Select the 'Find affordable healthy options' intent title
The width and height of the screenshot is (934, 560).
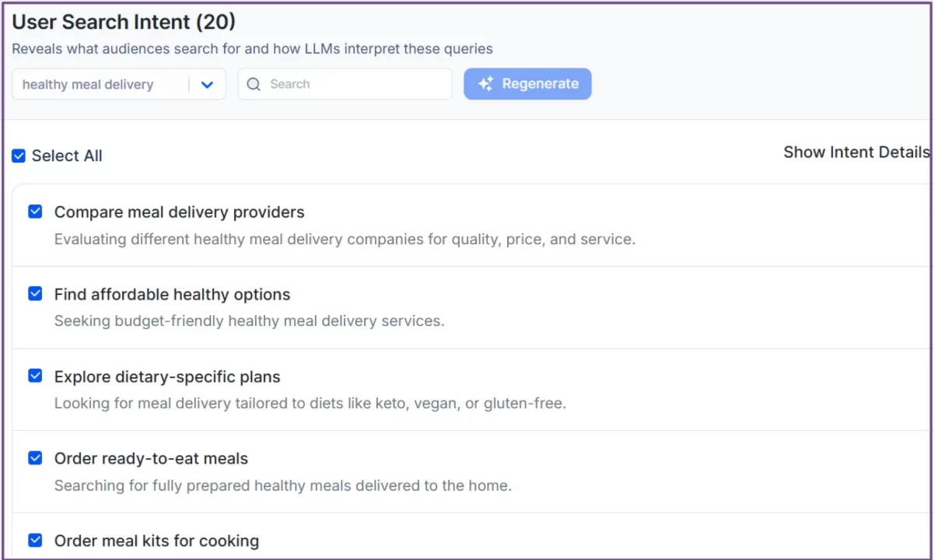click(172, 294)
